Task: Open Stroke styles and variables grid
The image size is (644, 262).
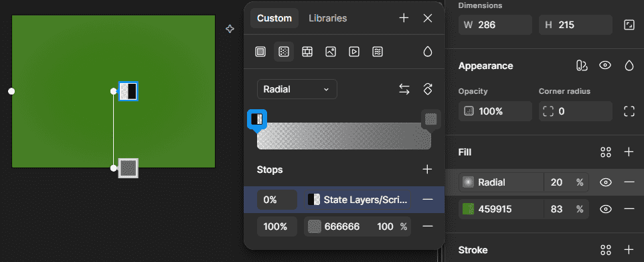Action: point(606,250)
